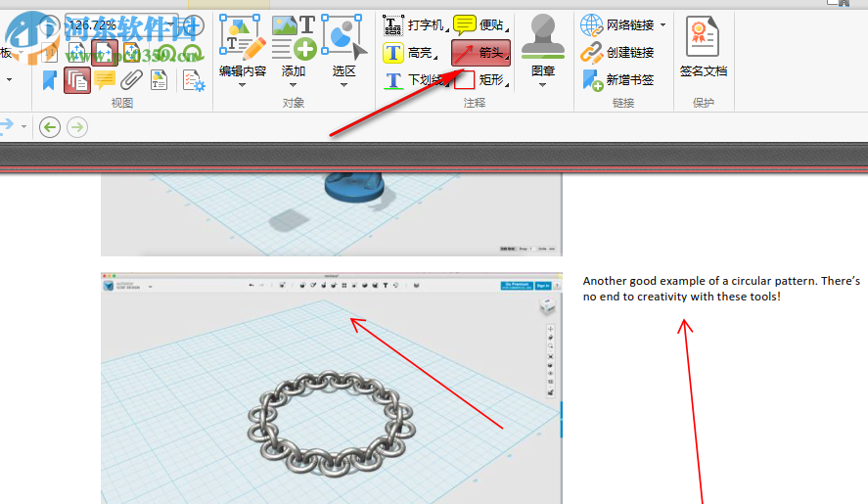Select the 便贴 sticky note tool
Viewport: 868px width, 504px height.
click(480, 24)
